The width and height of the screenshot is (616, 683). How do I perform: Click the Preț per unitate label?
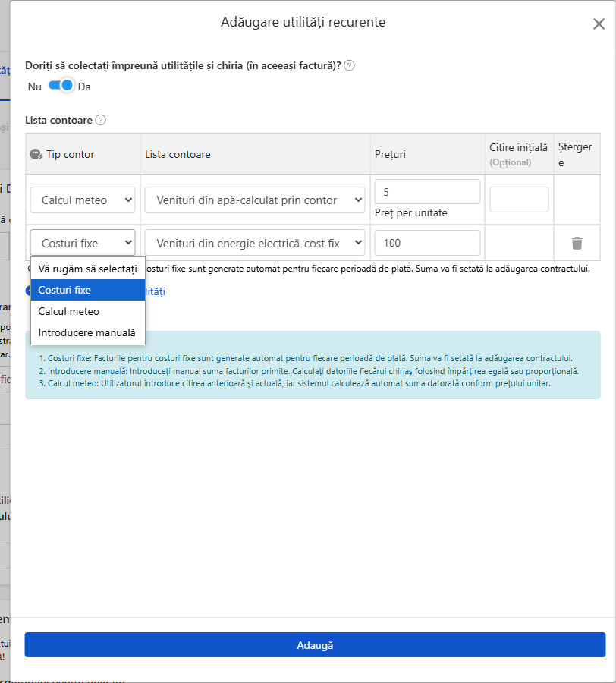coord(411,213)
